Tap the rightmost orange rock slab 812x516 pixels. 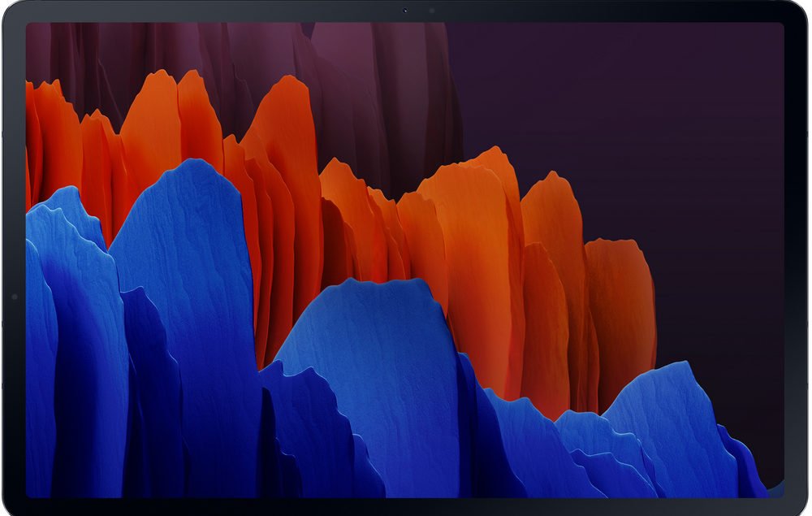(621, 309)
